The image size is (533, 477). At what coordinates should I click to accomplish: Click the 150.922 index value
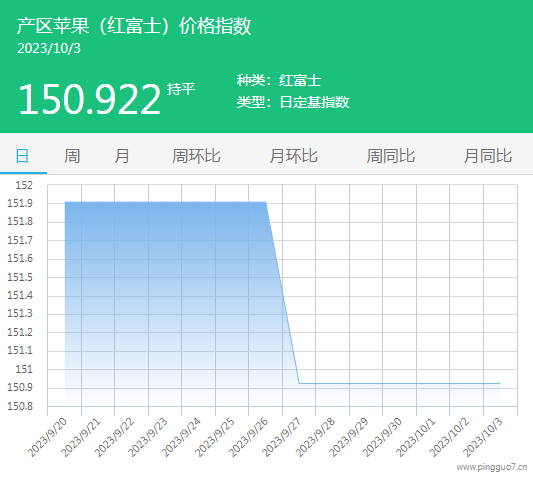[x=89, y=99]
